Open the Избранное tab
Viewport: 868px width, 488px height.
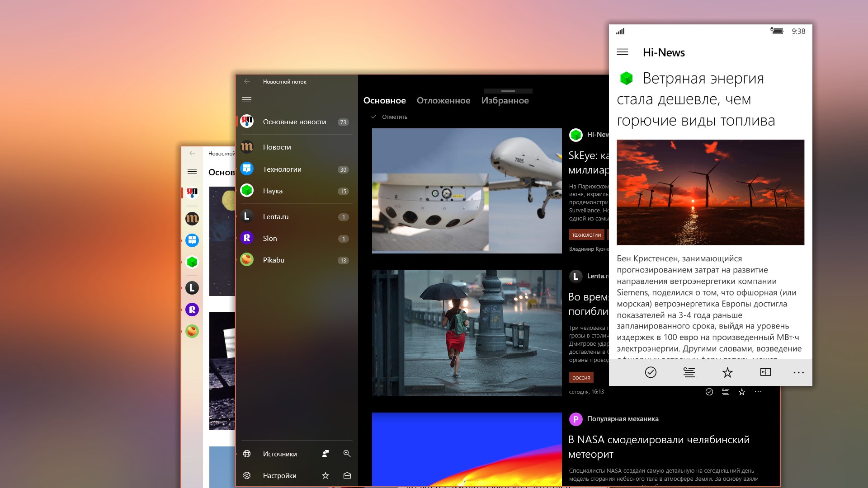tap(506, 100)
